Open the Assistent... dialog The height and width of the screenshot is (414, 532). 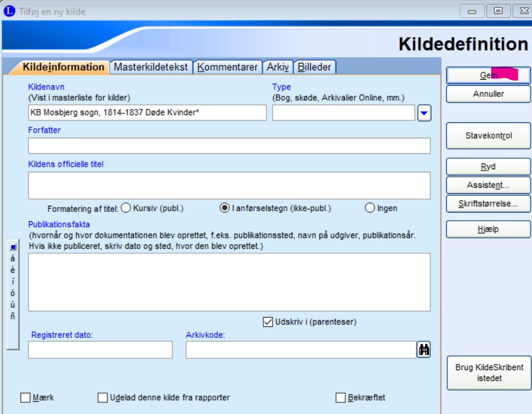(488, 185)
